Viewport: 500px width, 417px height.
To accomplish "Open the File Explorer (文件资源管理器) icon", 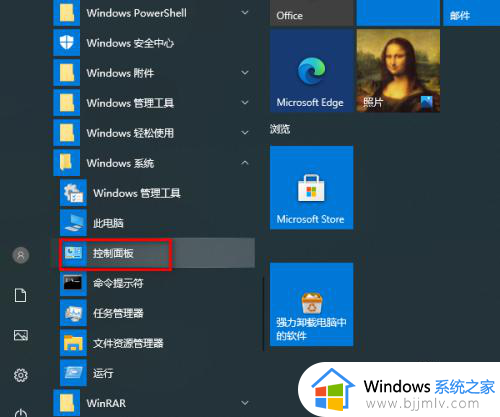I will 73,343.
